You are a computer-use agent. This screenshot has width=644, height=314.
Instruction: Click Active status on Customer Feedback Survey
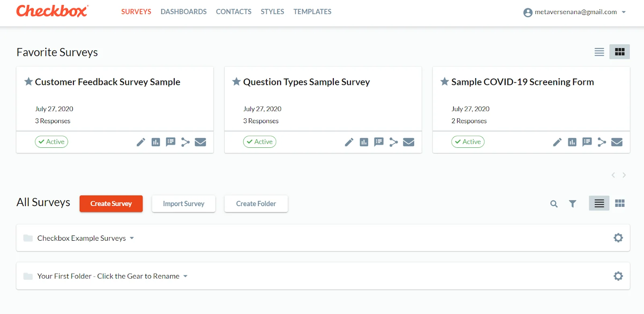(x=52, y=142)
